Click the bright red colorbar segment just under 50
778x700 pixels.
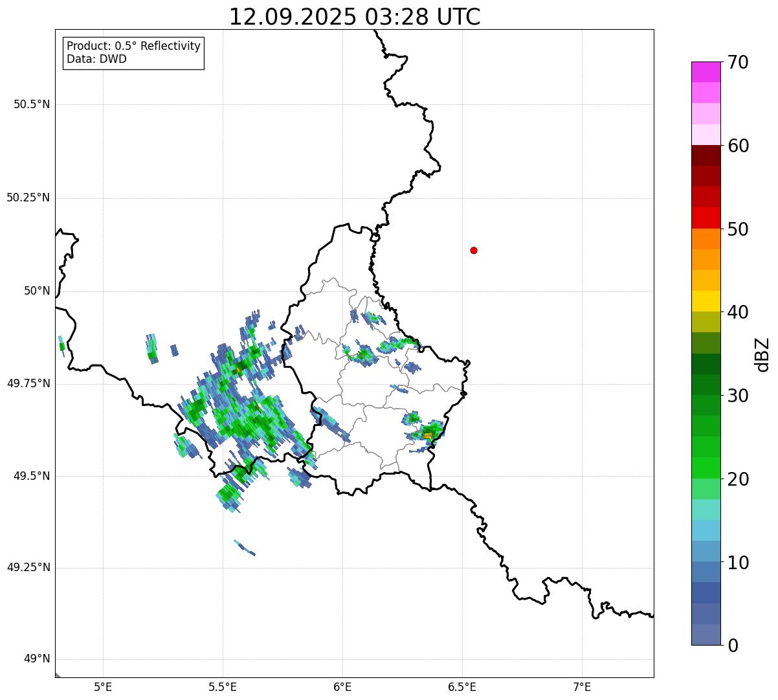click(x=706, y=218)
